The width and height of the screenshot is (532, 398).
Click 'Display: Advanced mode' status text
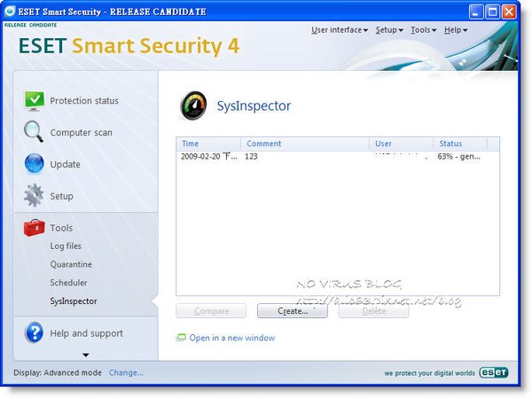pyautogui.click(x=58, y=372)
